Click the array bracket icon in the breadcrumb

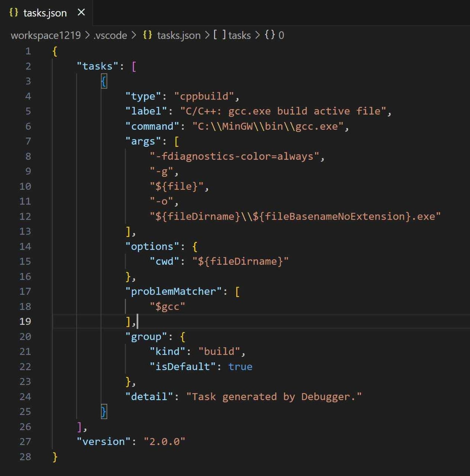[x=219, y=35]
